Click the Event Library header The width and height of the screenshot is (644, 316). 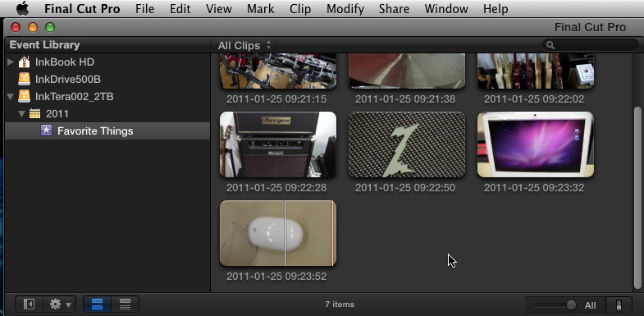pyautogui.click(x=45, y=45)
